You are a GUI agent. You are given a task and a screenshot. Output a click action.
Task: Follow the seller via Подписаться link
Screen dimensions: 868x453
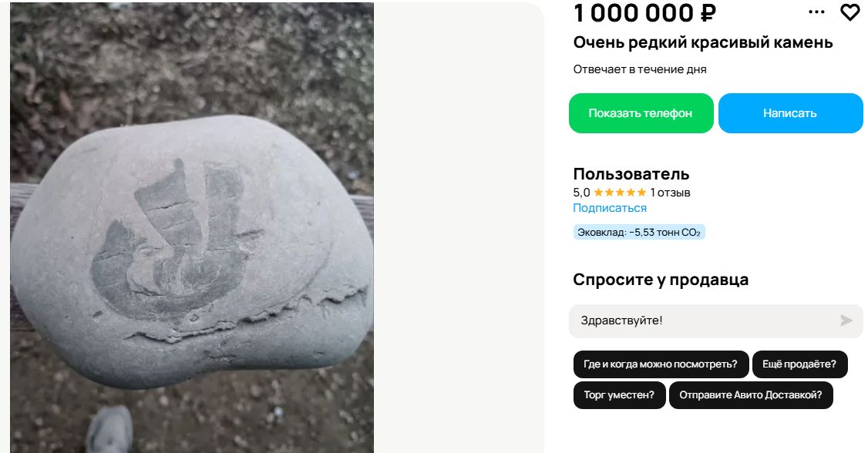click(610, 208)
